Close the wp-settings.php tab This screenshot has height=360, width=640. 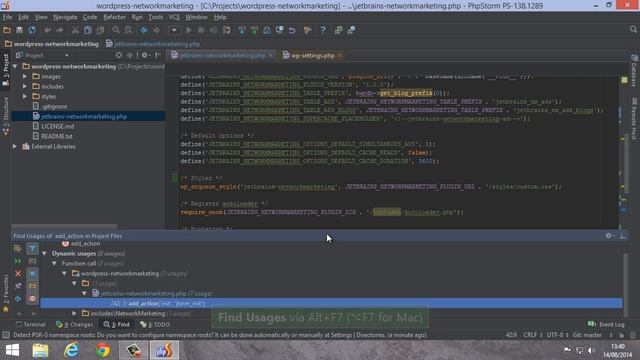pyautogui.click(x=340, y=56)
